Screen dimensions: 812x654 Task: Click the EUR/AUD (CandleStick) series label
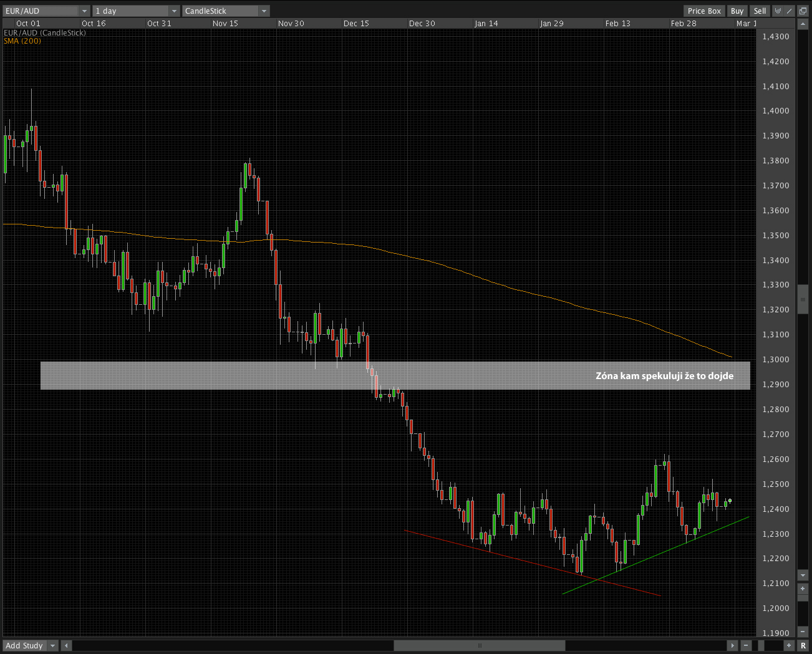pyautogui.click(x=45, y=33)
